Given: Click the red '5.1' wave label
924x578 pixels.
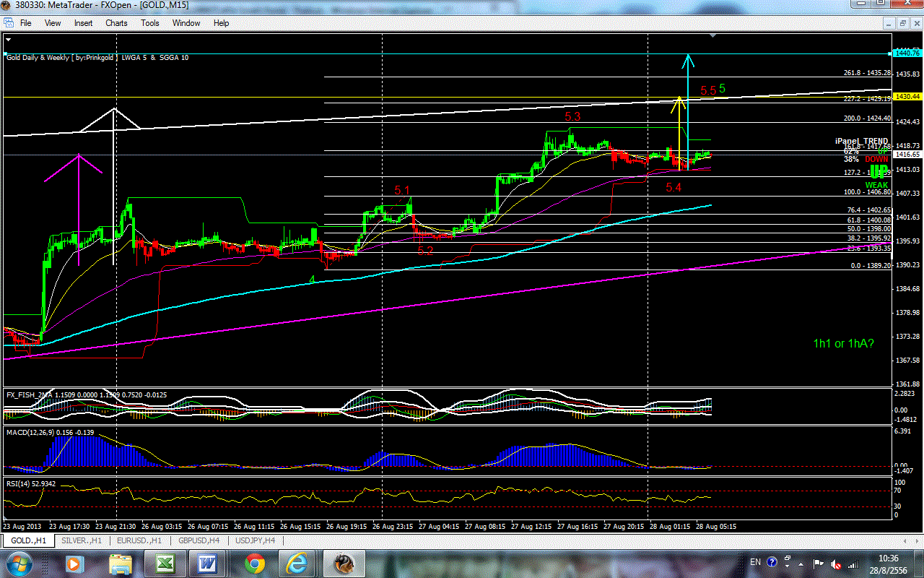Looking at the screenshot, I should pyautogui.click(x=402, y=191).
